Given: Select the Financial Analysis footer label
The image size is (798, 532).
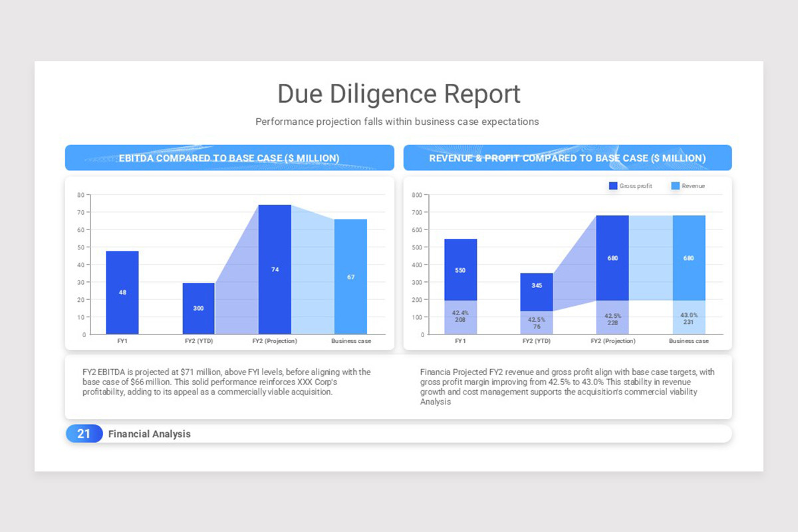Looking at the screenshot, I should [150, 434].
